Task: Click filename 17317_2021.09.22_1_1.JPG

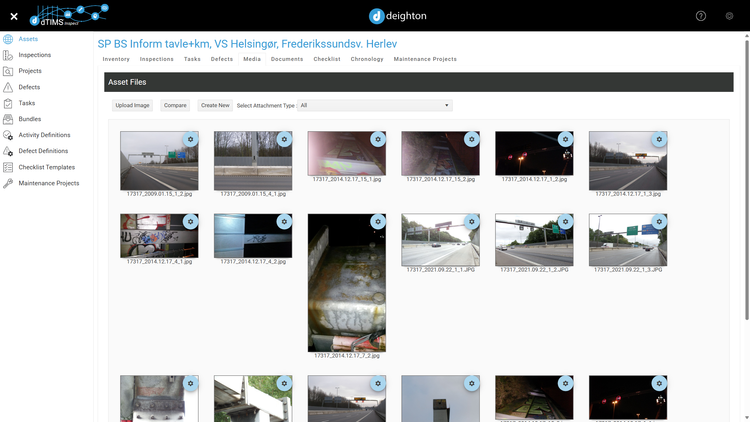Action: click(441, 270)
